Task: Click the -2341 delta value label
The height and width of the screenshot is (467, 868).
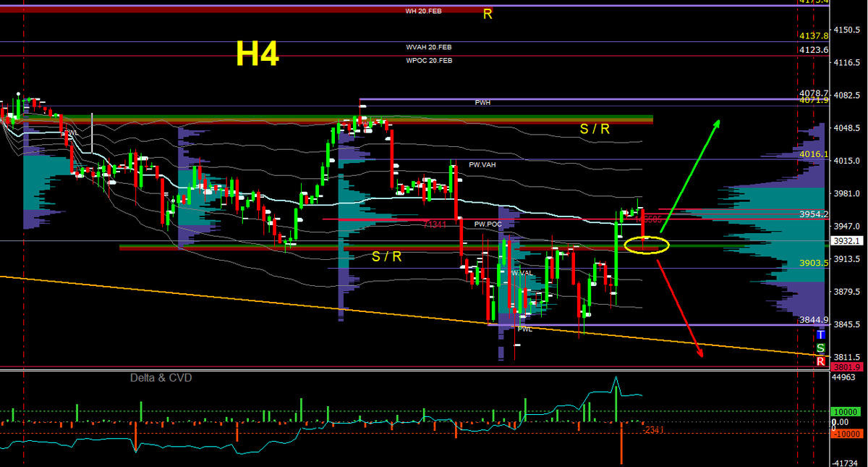Action: [653, 430]
